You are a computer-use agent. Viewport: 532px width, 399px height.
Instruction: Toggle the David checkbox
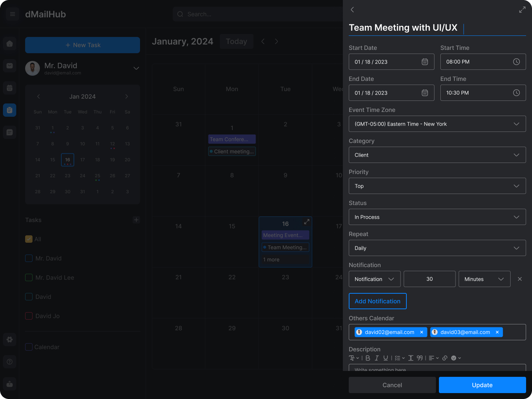(29, 297)
